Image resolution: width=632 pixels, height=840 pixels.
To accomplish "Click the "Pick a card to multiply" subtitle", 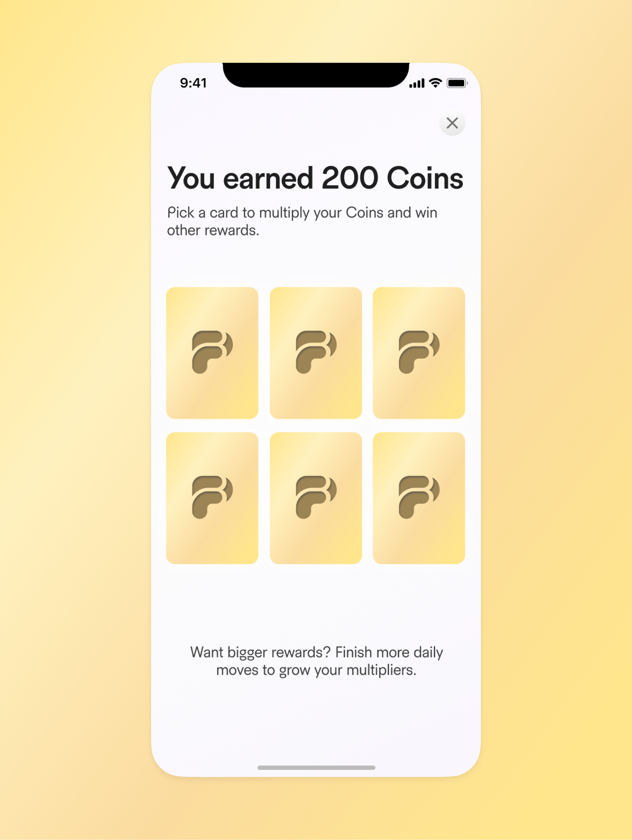I will point(302,213).
